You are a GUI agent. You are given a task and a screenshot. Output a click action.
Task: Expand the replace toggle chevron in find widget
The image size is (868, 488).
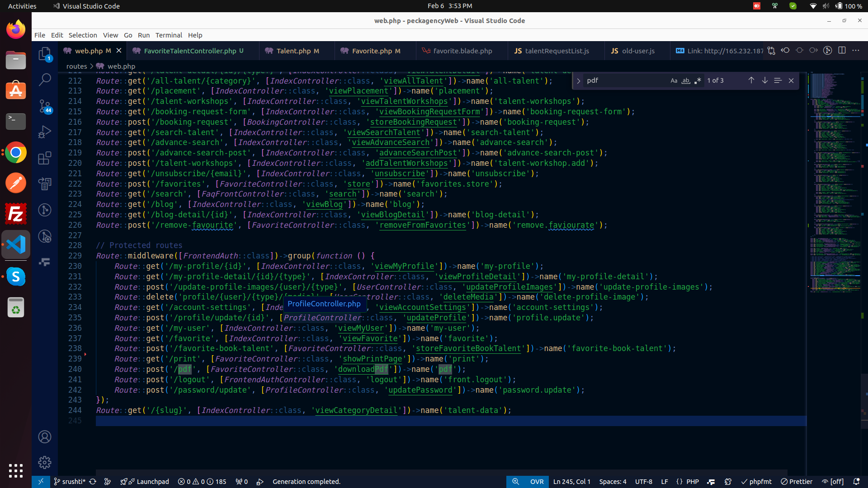[x=578, y=81]
